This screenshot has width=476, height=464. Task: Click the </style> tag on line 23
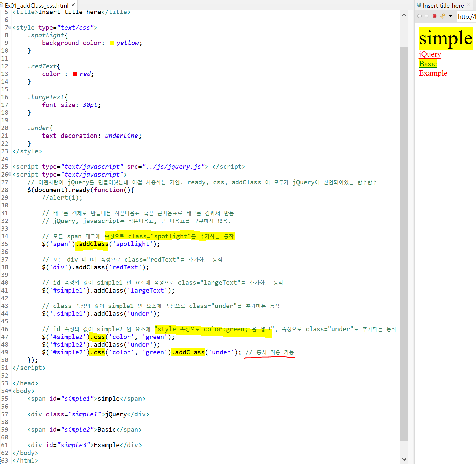coord(27,151)
